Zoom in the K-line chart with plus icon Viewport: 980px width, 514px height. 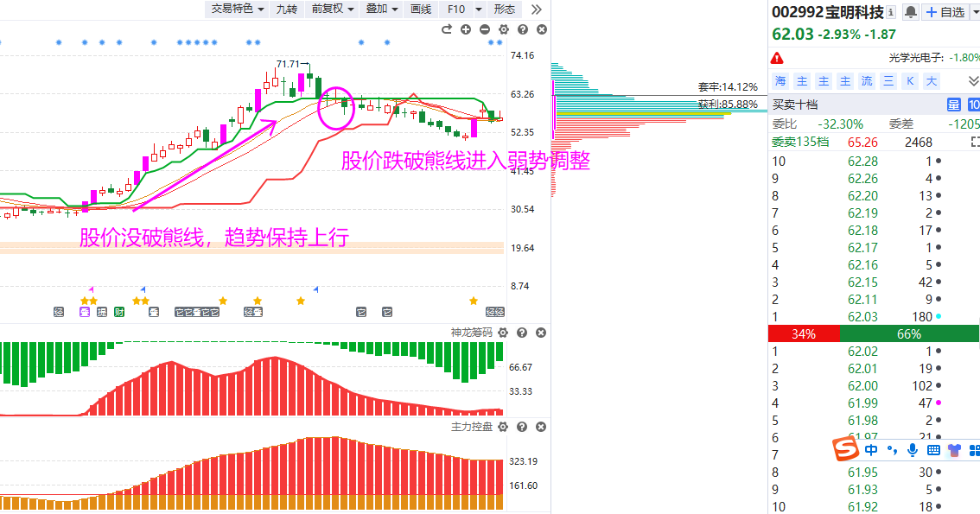click(x=466, y=29)
